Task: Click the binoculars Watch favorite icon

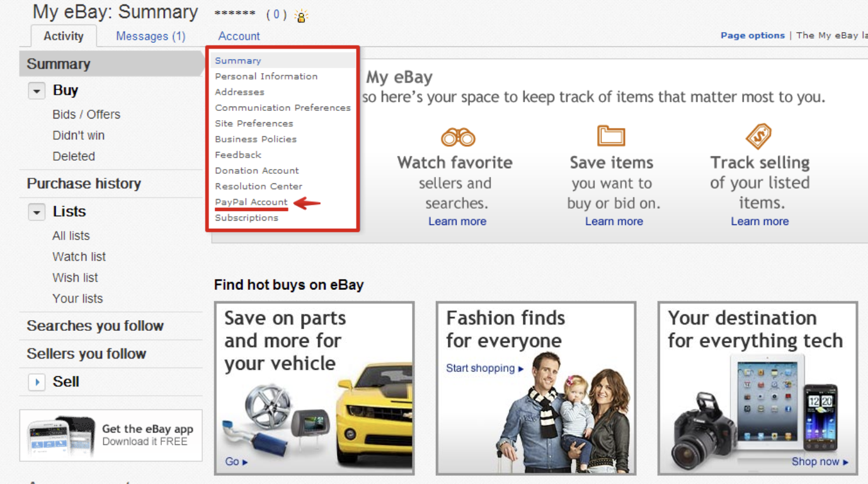Action: 458,137
